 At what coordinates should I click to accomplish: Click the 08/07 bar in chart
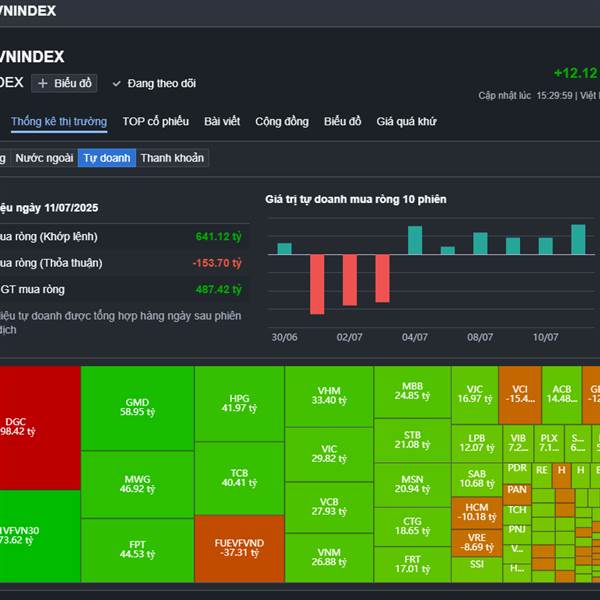480,243
